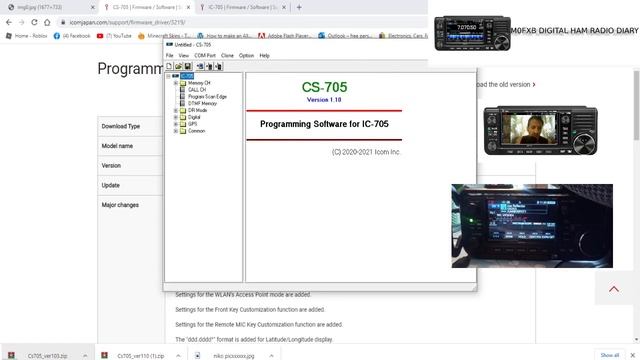Open the COM Port menu

click(x=205, y=56)
